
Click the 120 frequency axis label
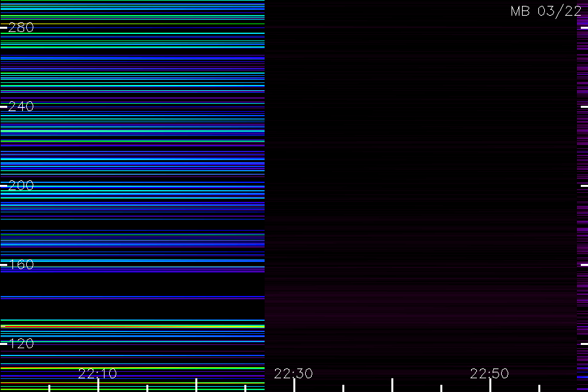pos(21,344)
